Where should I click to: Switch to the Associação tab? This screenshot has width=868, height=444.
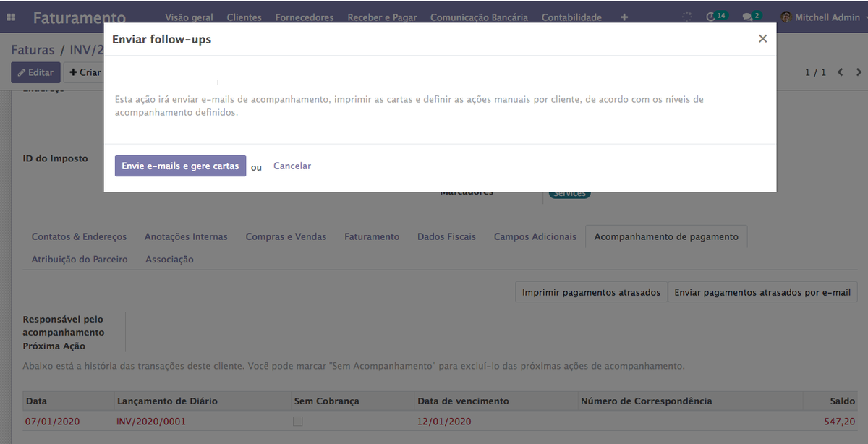click(169, 259)
